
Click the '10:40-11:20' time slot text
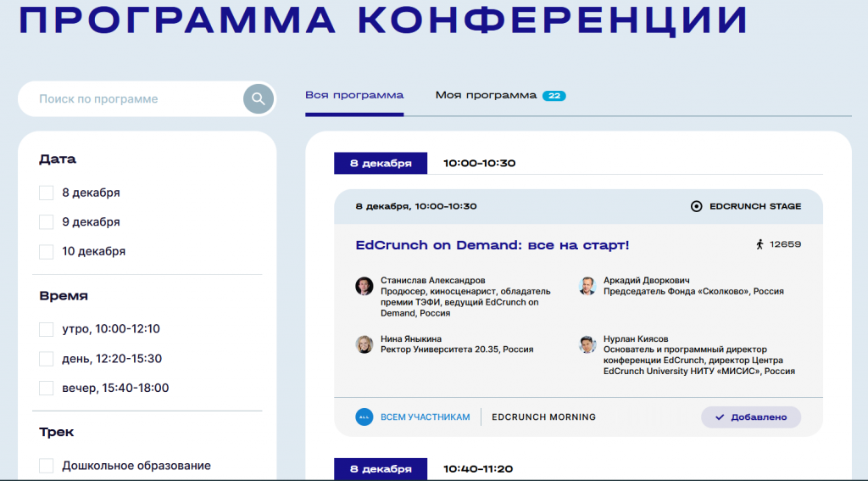point(478,469)
